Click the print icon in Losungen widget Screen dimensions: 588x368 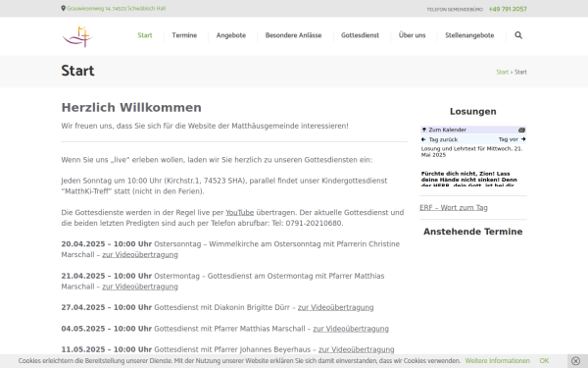point(521,130)
